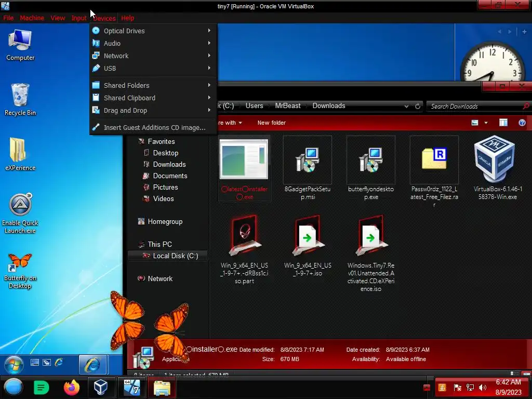Open Firefox from the host taskbar

click(x=71, y=388)
